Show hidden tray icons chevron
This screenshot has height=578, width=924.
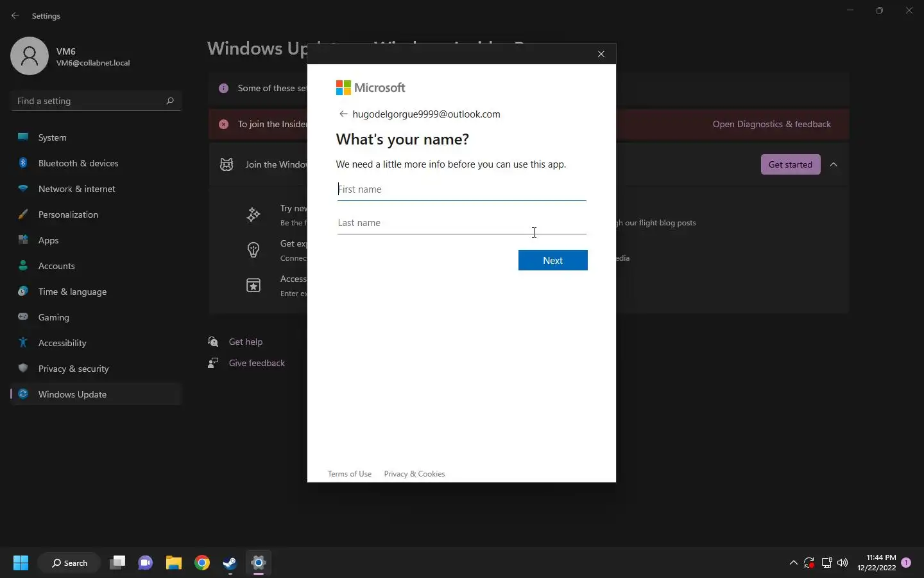point(793,563)
